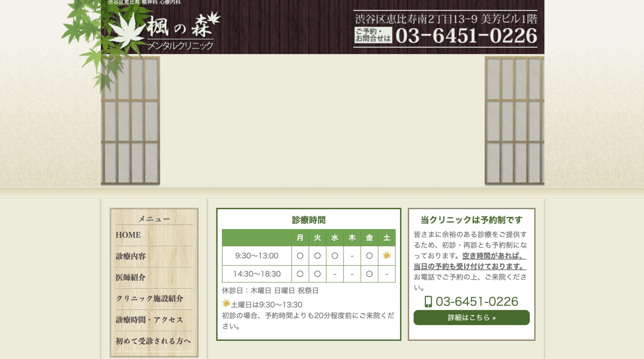644x359 pixels.
Task: Open the 診療内容 menu item
Action: (131, 256)
